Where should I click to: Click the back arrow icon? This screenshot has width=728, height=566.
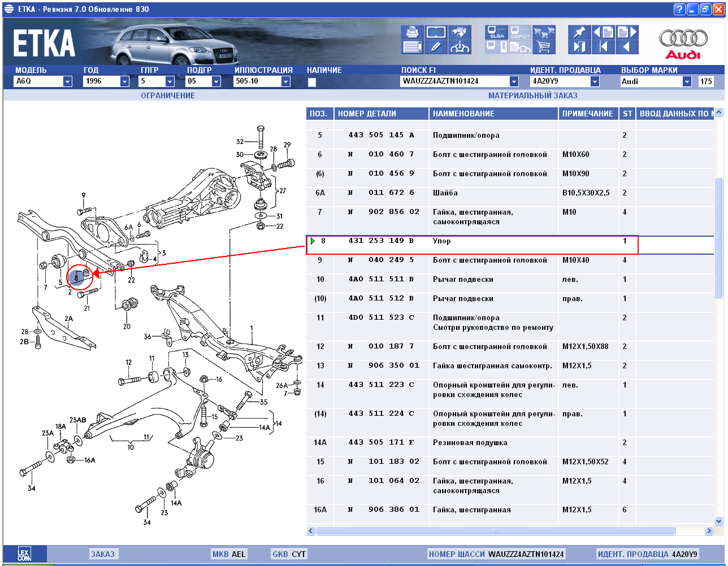627,47
